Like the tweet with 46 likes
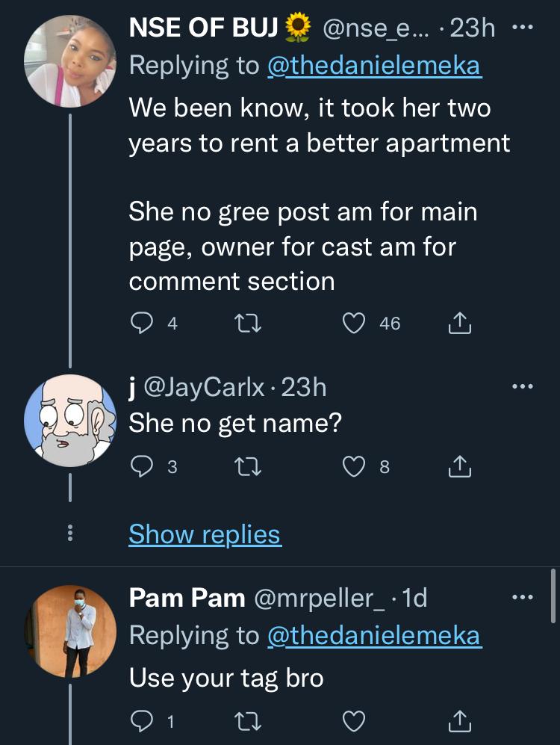The height and width of the screenshot is (745, 560). [x=354, y=324]
